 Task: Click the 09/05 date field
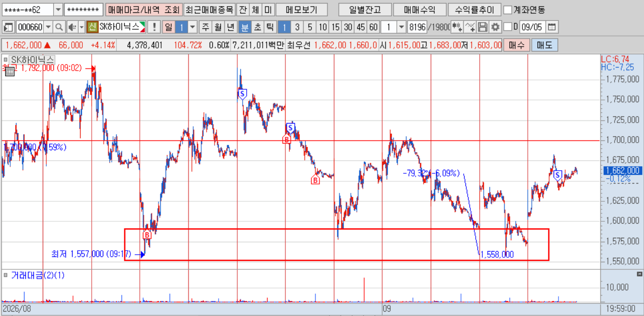(532, 27)
